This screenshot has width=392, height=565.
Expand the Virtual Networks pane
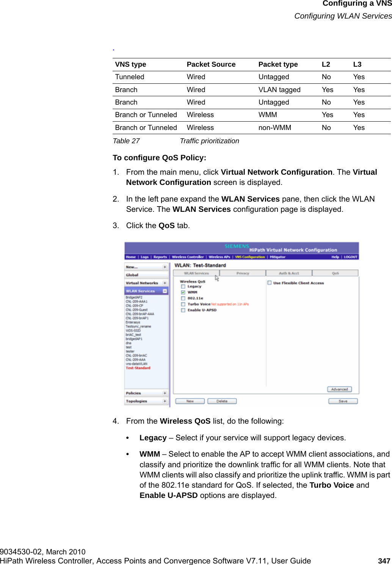click(164, 283)
